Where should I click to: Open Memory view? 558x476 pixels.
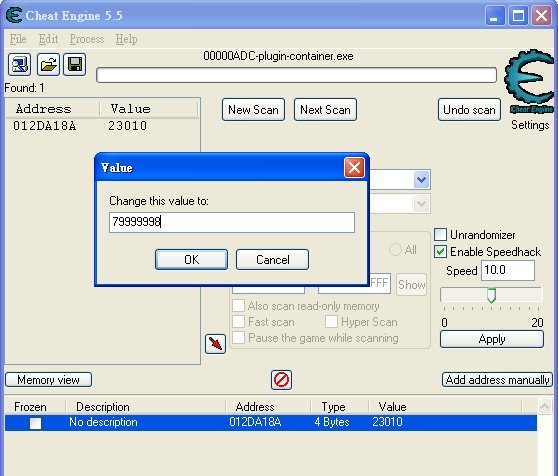(x=48, y=380)
